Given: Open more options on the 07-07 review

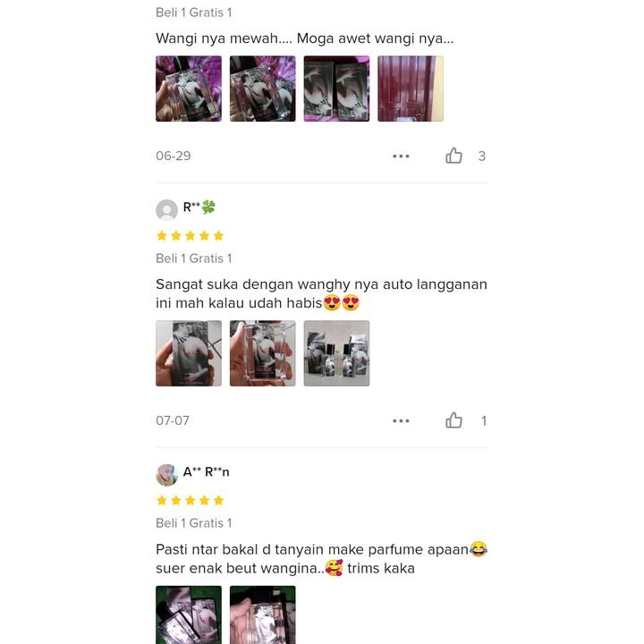Looking at the screenshot, I should pos(401,420).
